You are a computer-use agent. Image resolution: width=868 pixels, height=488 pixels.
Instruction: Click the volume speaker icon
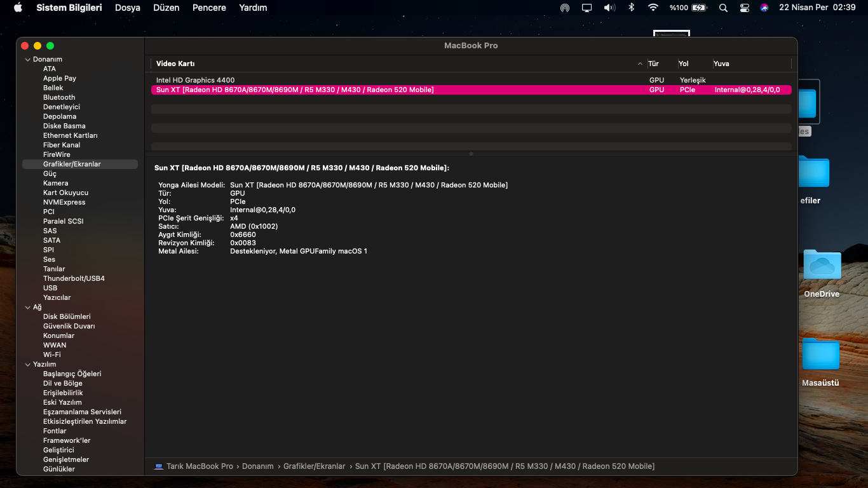click(609, 8)
